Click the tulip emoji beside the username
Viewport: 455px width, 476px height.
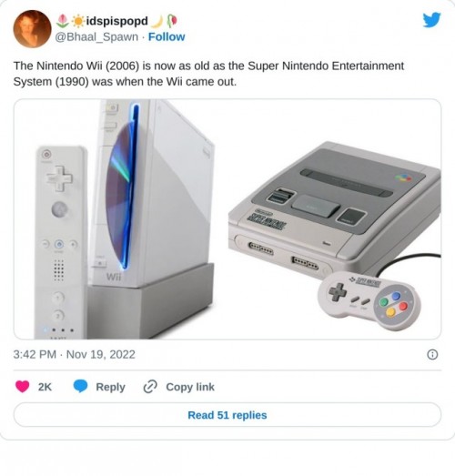point(63,21)
